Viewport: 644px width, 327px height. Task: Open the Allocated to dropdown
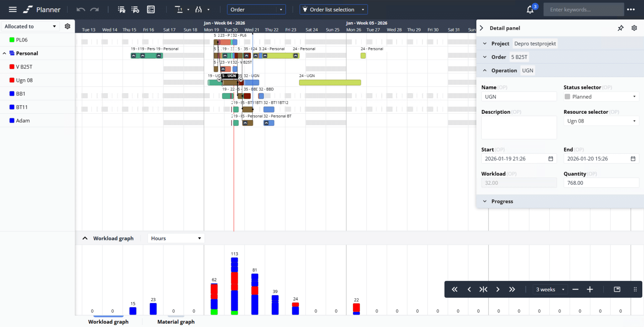coord(30,26)
